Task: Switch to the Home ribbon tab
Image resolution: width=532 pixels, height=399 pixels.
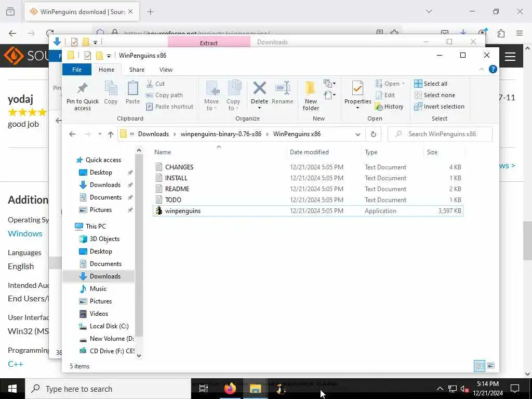Action: (106, 70)
